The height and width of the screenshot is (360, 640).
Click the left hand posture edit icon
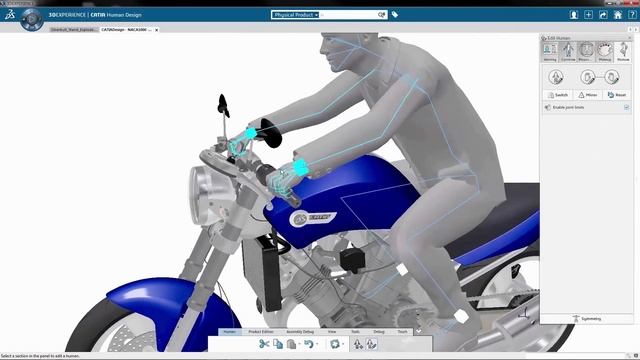point(587,77)
